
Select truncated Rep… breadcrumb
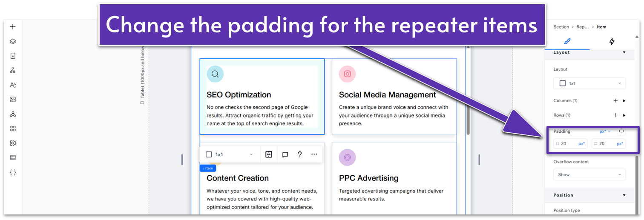tap(583, 27)
